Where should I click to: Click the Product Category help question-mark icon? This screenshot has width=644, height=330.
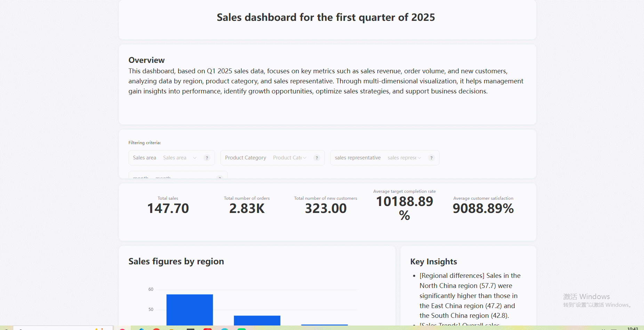(x=316, y=158)
